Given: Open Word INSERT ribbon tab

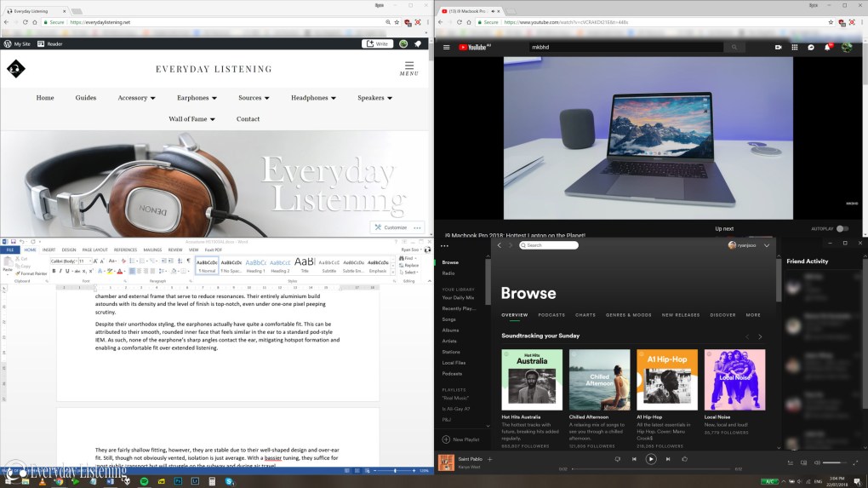Looking at the screenshot, I should (x=49, y=250).
